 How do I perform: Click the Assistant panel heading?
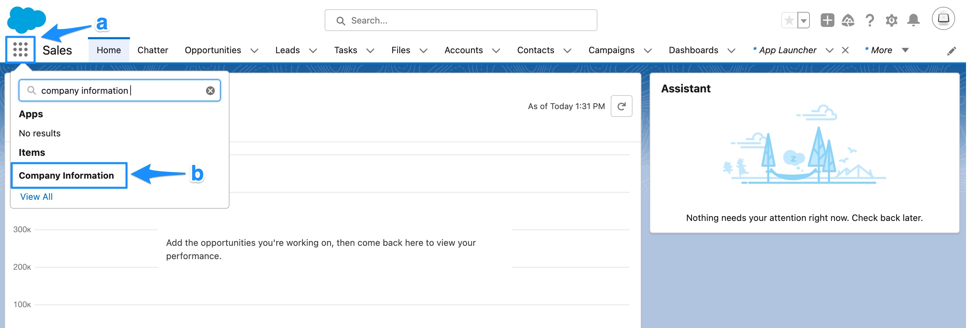point(685,89)
